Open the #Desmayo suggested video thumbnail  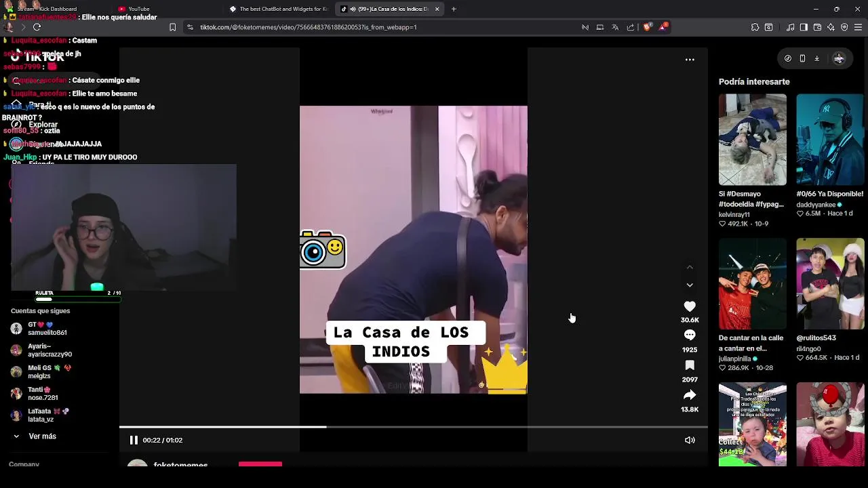coord(753,140)
